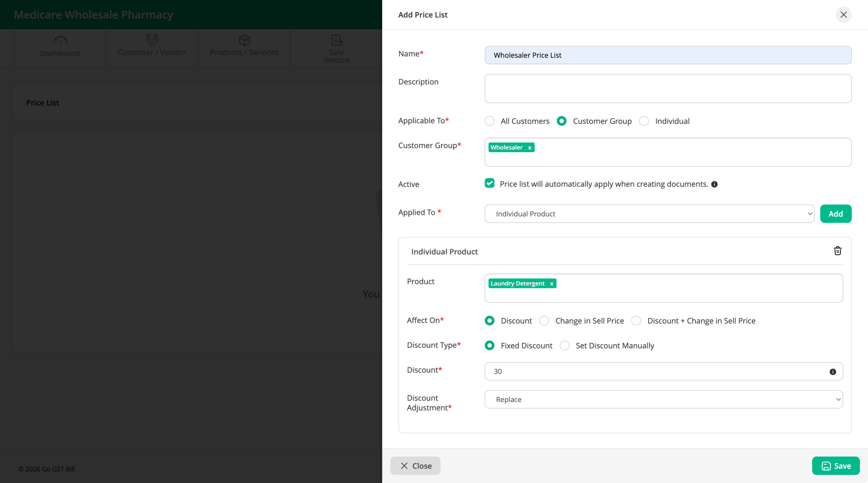Expand the Discount Adjustment Replace dropdown
Viewport: 868px width, 483px height.
pyautogui.click(x=664, y=399)
